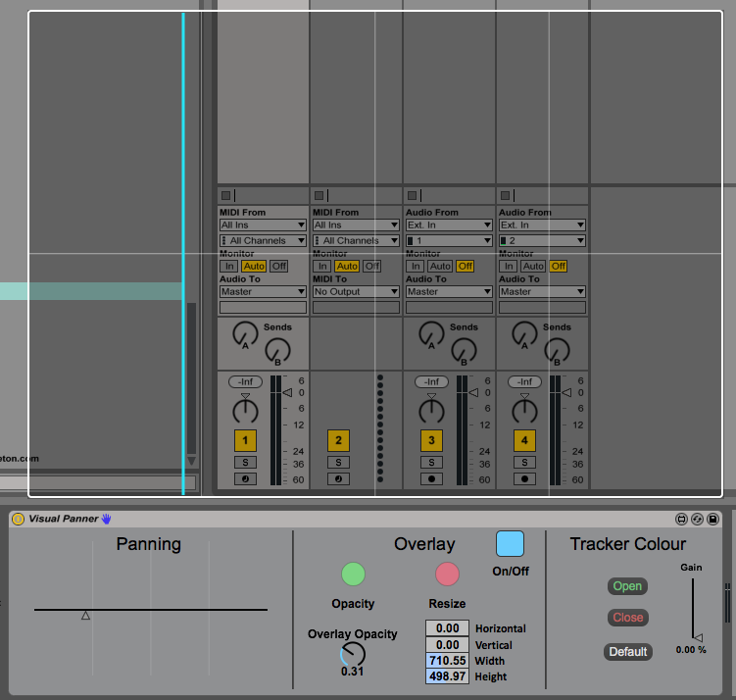The image size is (736, 700).
Task: Set track 1 Monitor to In
Action: coord(228,266)
